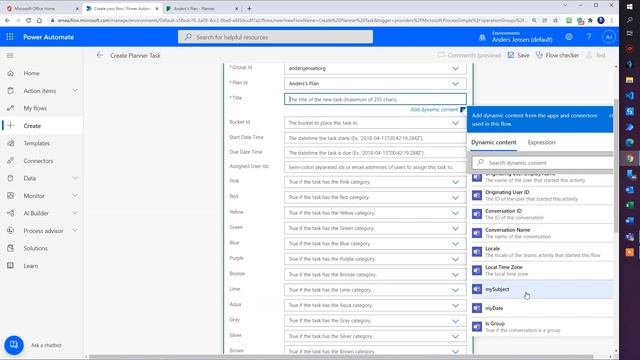The height and width of the screenshot is (360, 640).
Task: Open the settings gear icon
Action: [x=569, y=37]
